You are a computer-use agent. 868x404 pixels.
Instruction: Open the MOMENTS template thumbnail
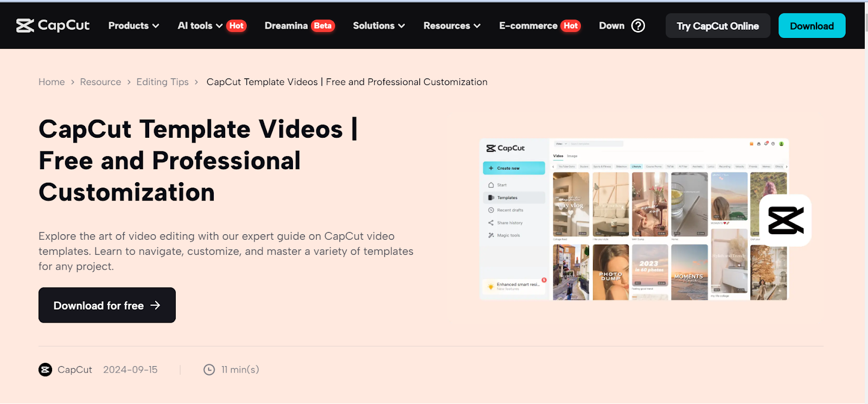click(x=690, y=272)
